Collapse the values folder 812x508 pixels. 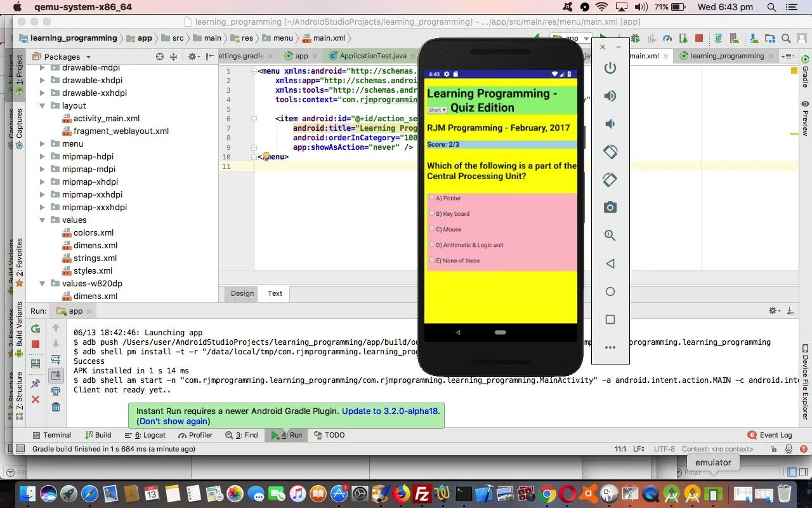coord(43,220)
